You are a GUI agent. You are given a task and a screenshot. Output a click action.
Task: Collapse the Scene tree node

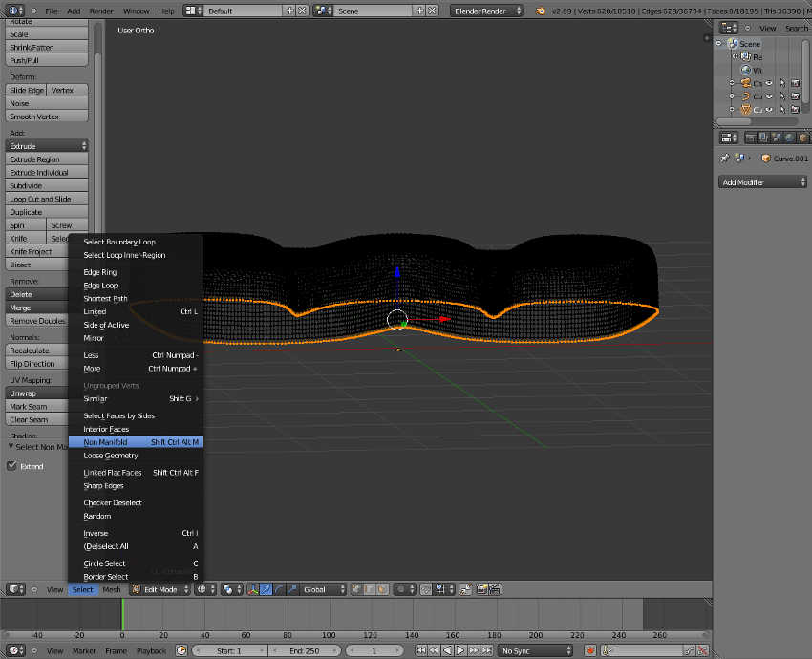coord(718,44)
